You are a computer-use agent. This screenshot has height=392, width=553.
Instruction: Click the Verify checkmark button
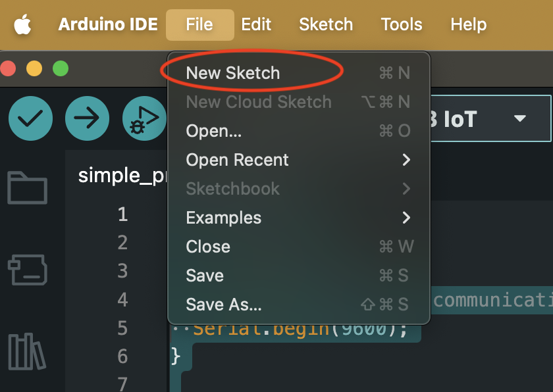pyautogui.click(x=30, y=118)
